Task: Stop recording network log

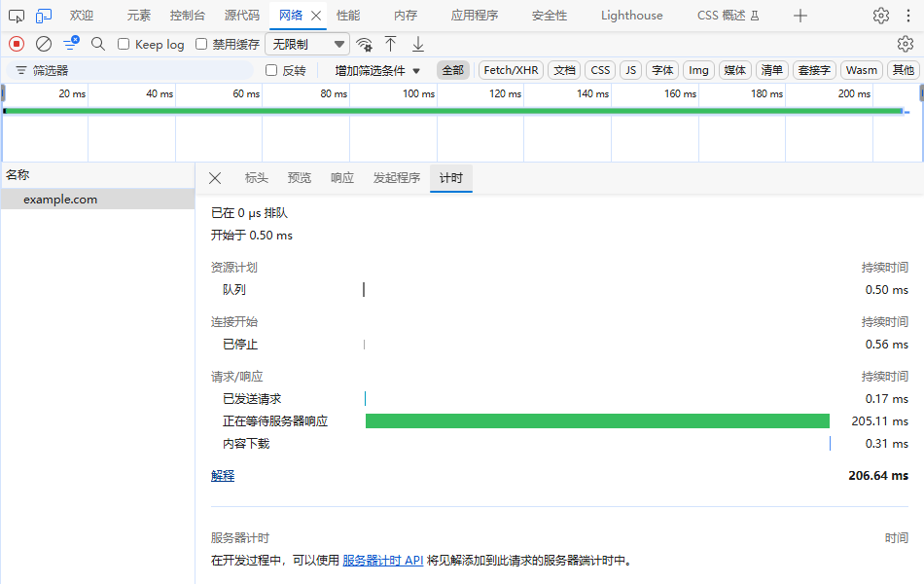Action: (x=17, y=44)
